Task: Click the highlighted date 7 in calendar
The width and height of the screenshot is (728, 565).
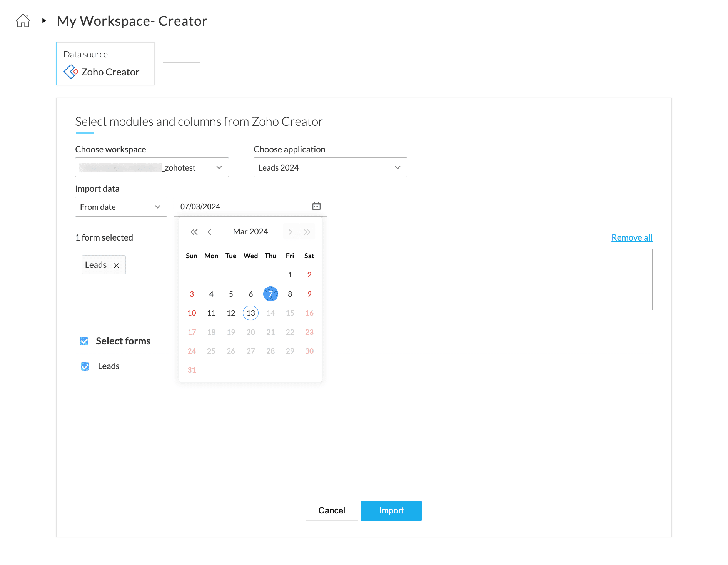Action: (x=270, y=294)
